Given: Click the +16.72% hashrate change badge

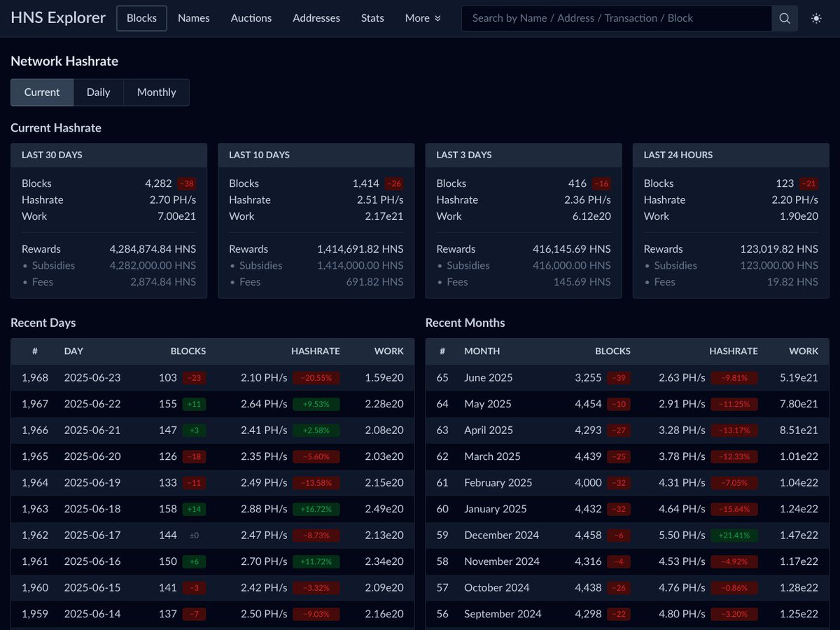Looking at the screenshot, I should (x=316, y=509).
